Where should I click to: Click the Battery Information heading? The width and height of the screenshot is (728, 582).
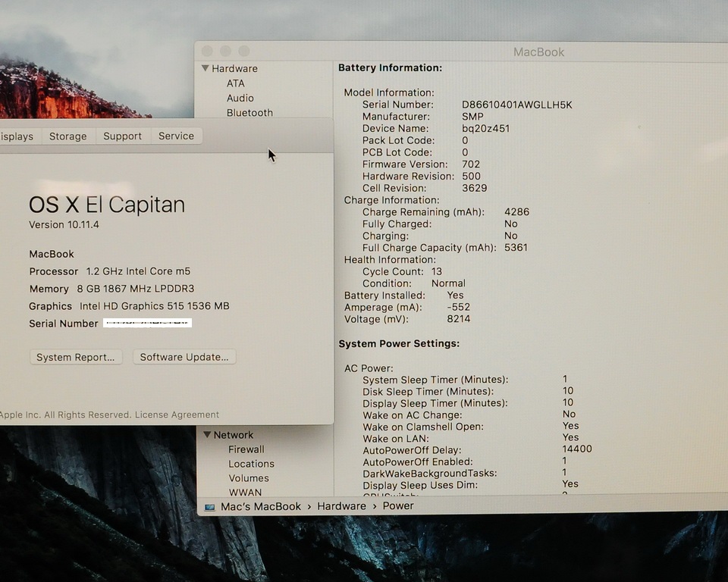pos(390,67)
